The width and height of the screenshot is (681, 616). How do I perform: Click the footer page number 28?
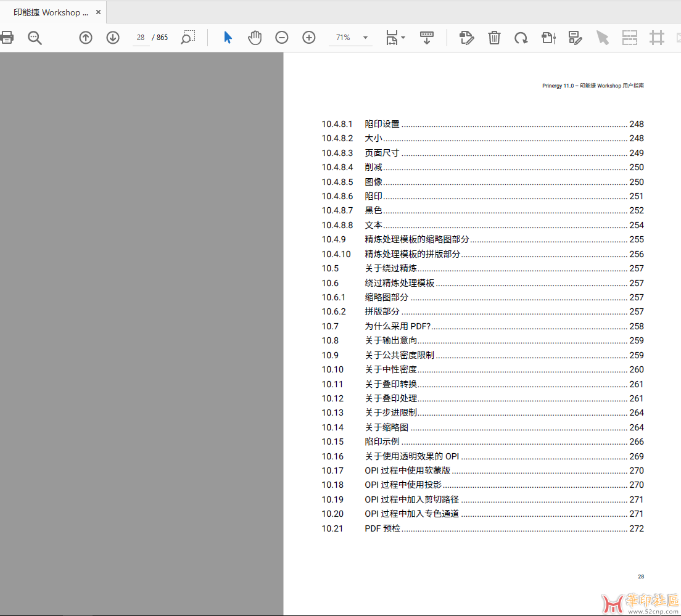pyautogui.click(x=641, y=577)
